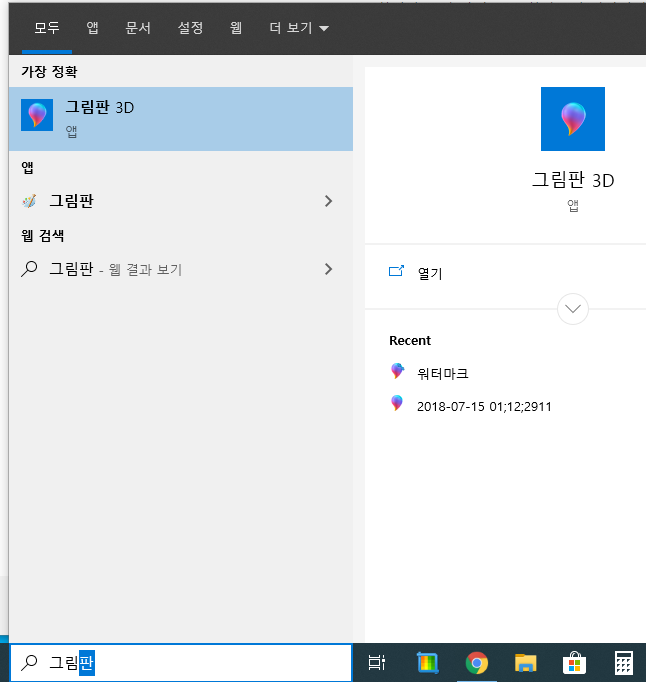
Task: Expand the web results arrow
Action: [328, 269]
